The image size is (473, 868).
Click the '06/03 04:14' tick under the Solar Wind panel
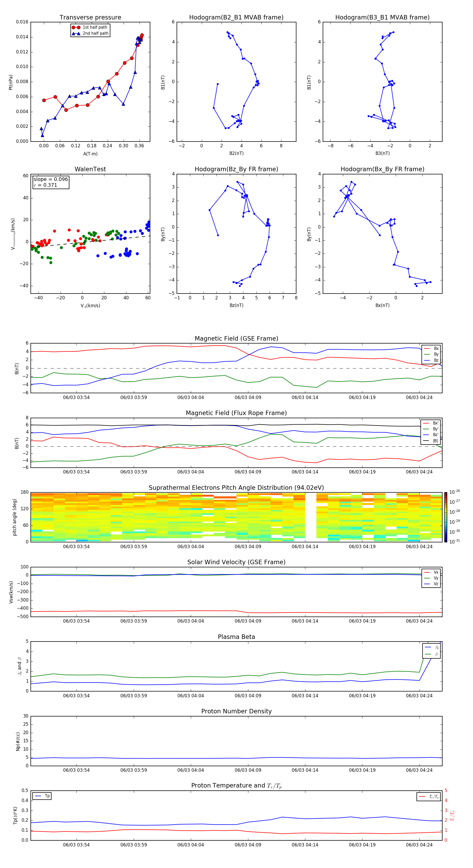305,621
